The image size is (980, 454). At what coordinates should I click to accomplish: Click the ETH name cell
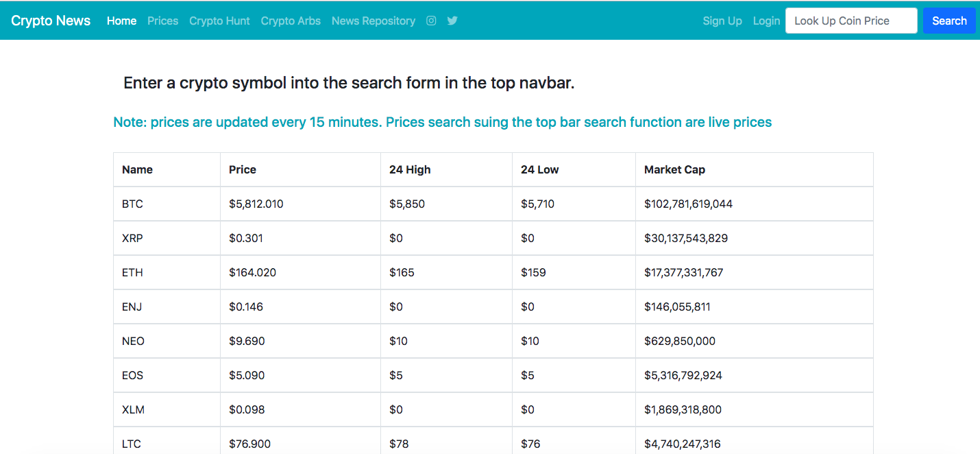point(167,272)
